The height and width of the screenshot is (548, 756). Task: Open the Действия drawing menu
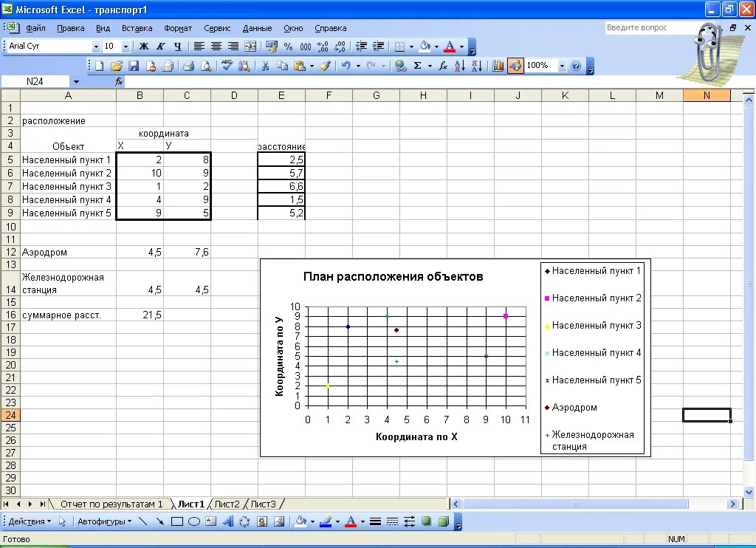tap(30, 521)
